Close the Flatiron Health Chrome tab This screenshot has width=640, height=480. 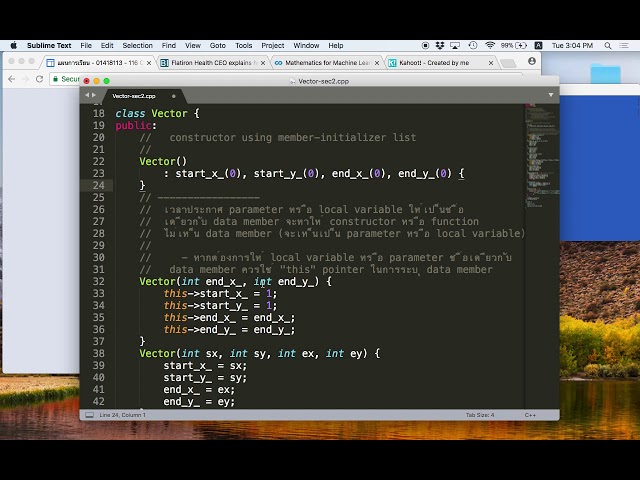263,63
